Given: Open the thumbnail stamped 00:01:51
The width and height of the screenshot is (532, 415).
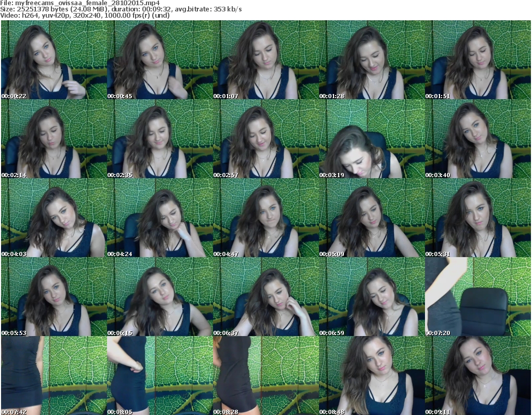Looking at the screenshot, I should pos(478,60).
